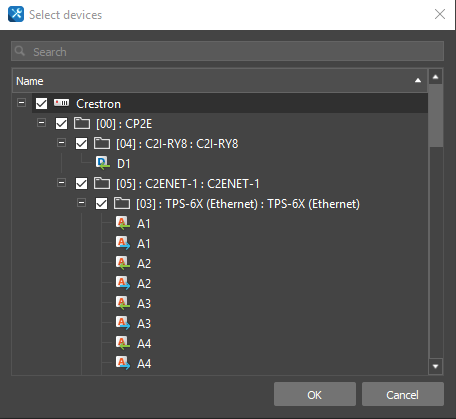Click the scrollbar down arrow
This screenshot has height=419, width=456.
[x=435, y=366]
